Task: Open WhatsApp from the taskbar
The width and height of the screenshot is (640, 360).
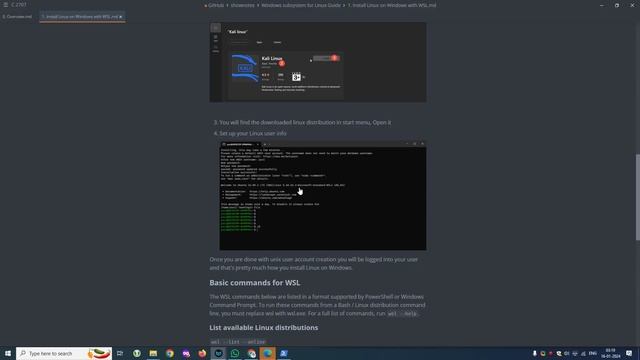Action: [x=235, y=353]
